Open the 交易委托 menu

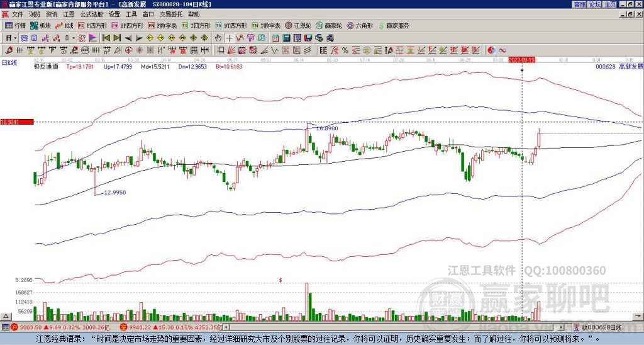coord(171,14)
